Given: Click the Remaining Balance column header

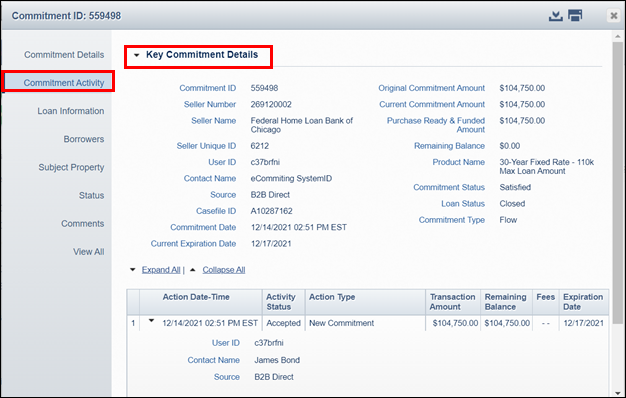Looking at the screenshot, I should tap(506, 302).
